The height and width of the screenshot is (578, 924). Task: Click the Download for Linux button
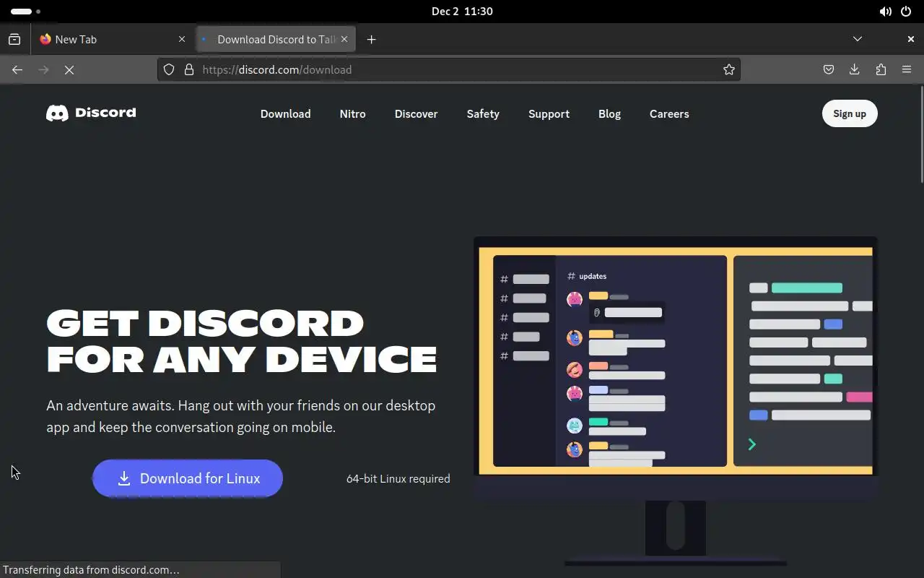tap(188, 478)
